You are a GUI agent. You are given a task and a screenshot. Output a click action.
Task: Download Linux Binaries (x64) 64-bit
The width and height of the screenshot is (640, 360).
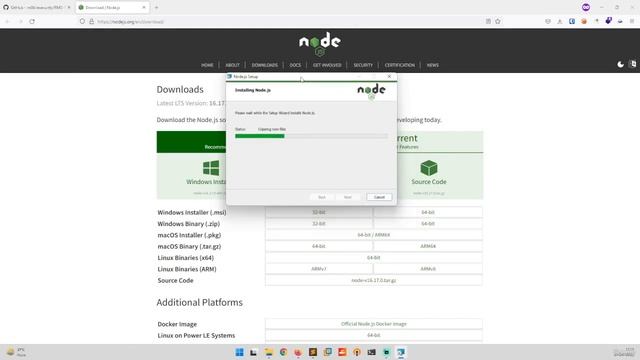[373, 258]
